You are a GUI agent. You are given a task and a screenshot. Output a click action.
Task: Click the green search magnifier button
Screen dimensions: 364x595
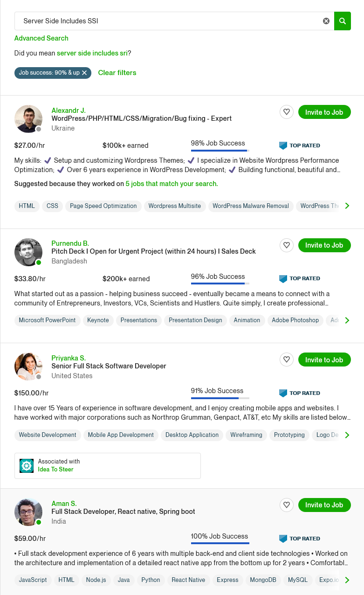pyautogui.click(x=343, y=21)
